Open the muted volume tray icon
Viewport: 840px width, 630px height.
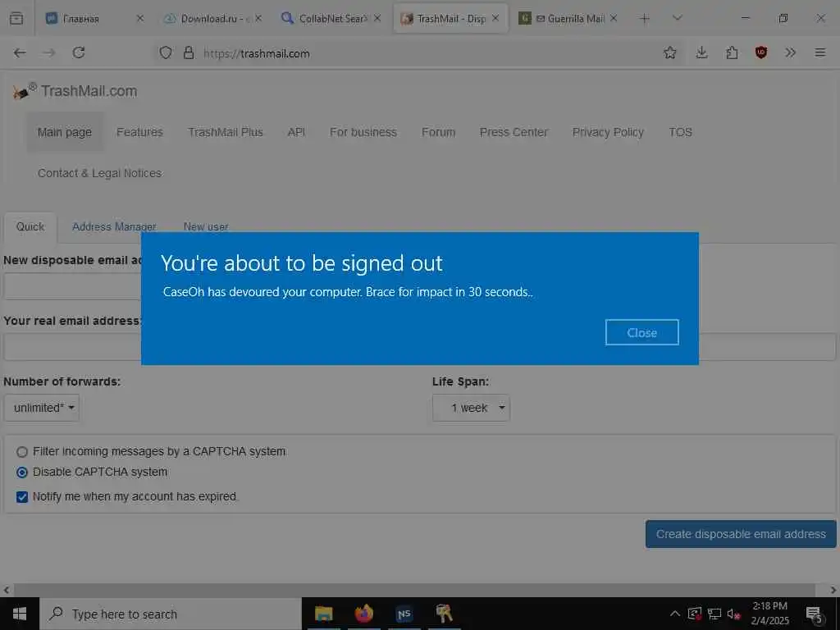(x=733, y=614)
